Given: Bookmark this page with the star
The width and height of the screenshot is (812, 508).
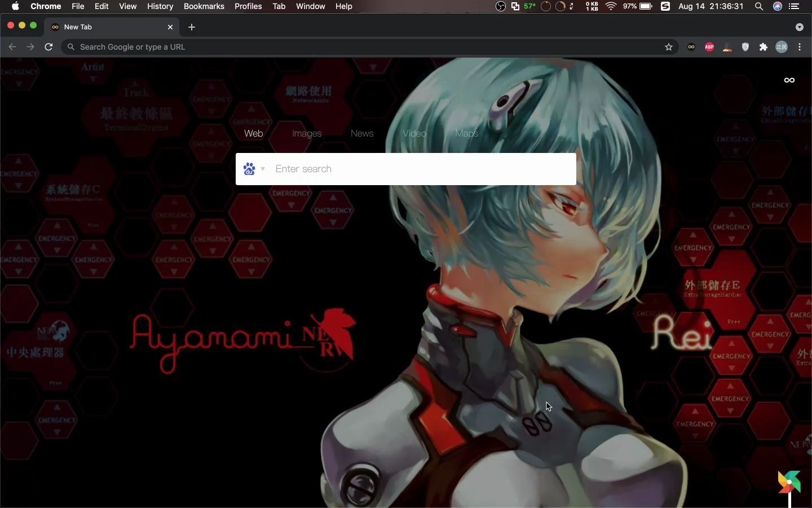Looking at the screenshot, I should [669, 47].
